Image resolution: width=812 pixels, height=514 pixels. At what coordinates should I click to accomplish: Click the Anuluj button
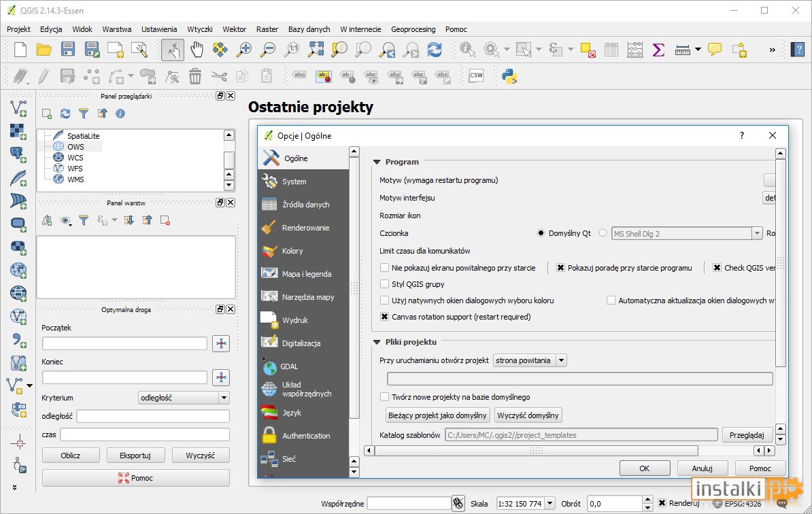click(x=703, y=468)
